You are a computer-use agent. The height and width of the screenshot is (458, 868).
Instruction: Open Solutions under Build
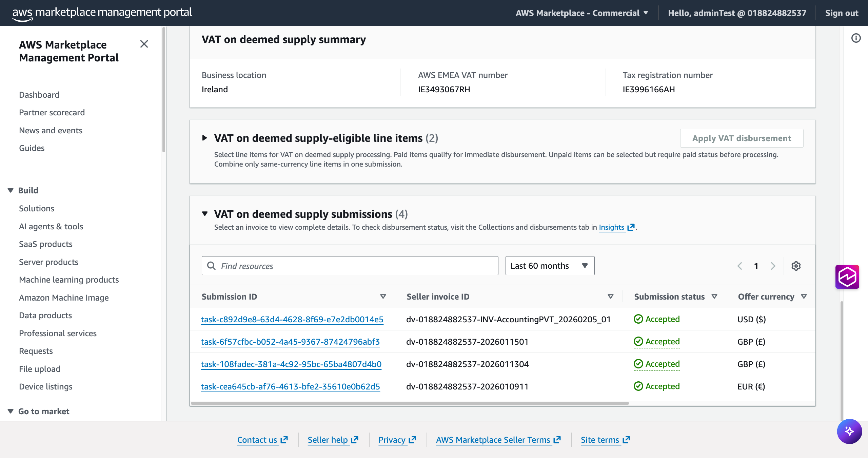click(x=37, y=208)
